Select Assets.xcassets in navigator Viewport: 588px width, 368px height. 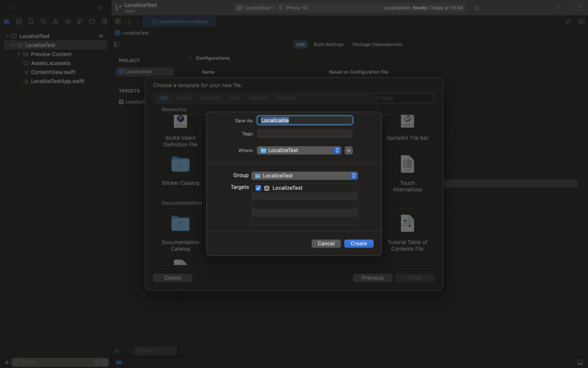click(x=51, y=63)
